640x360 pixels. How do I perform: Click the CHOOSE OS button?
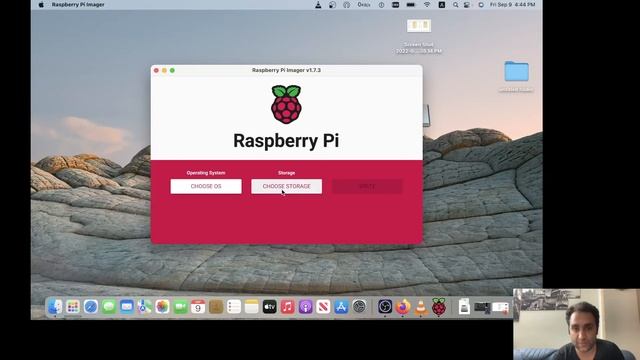pyautogui.click(x=206, y=186)
